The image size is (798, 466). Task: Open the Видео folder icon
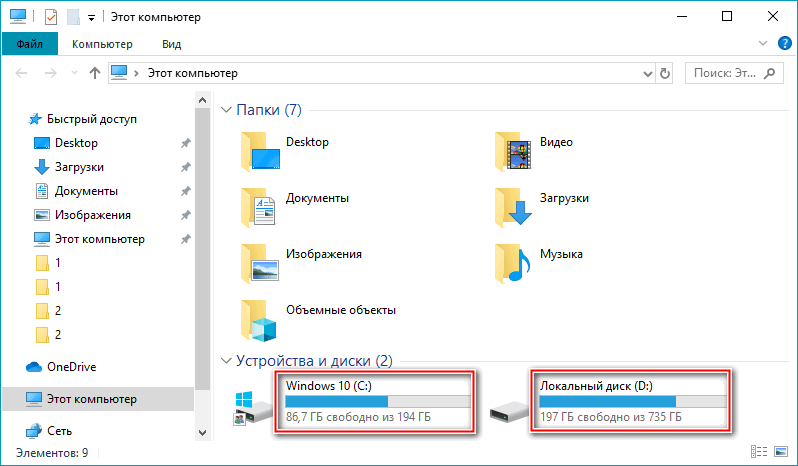[x=513, y=151]
